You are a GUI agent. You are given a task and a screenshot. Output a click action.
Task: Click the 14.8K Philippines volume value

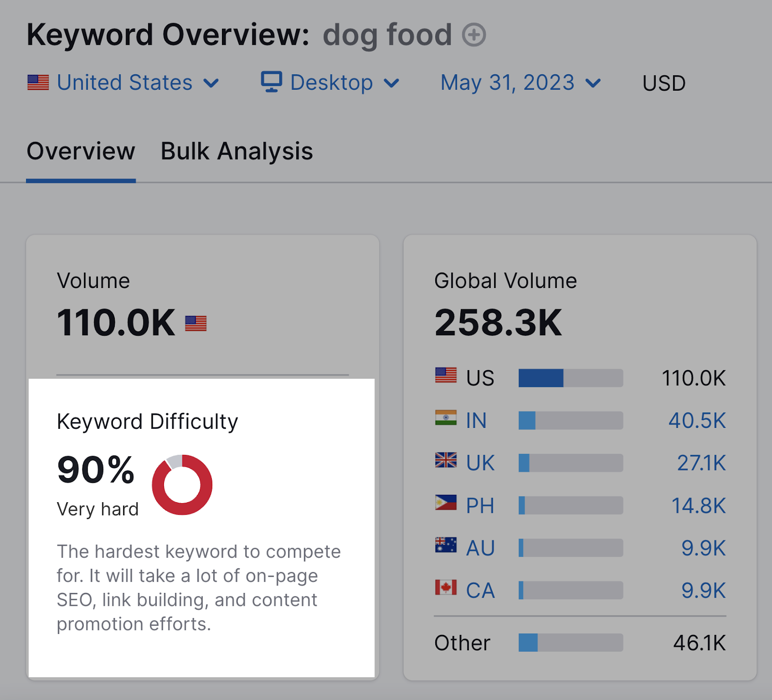point(698,506)
